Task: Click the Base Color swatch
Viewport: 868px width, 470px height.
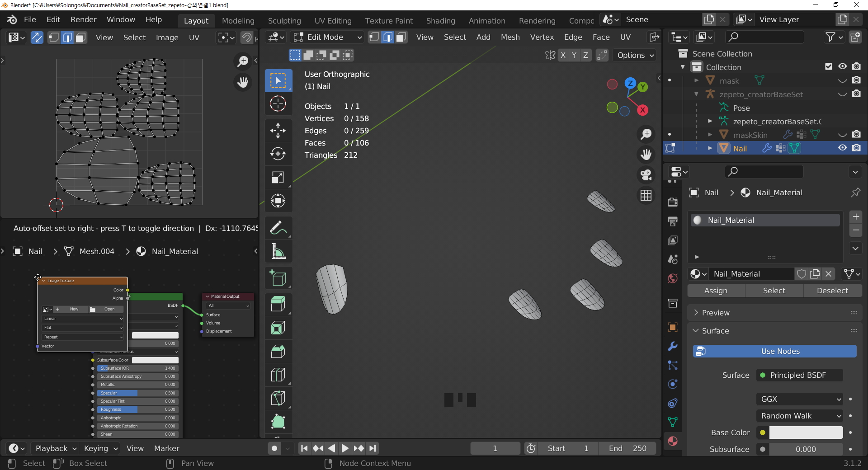Action: click(x=806, y=432)
